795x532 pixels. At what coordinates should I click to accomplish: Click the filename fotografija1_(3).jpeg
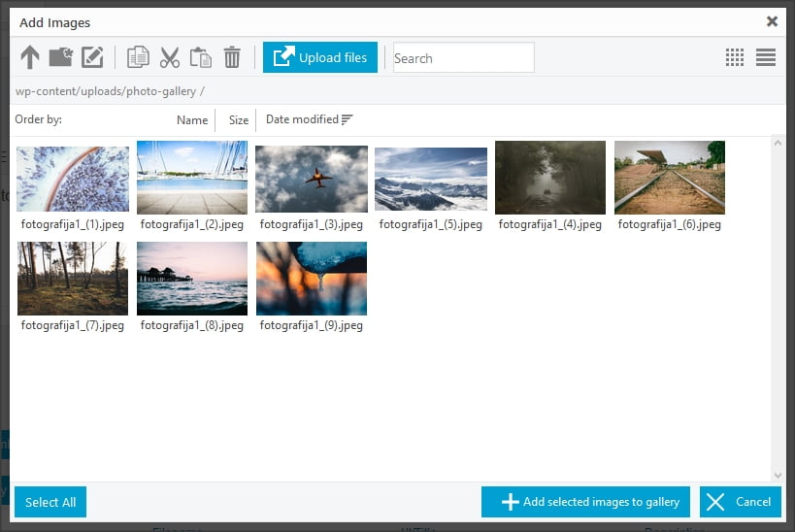312,224
